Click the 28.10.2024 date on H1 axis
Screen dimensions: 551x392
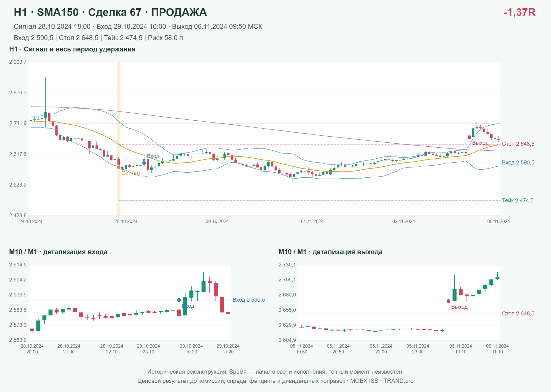126,221
